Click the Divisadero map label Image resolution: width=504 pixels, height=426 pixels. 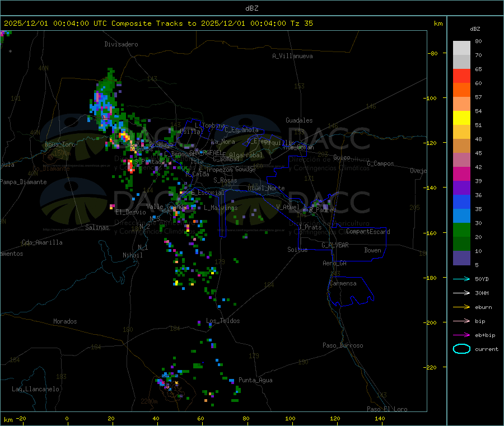coord(121,44)
